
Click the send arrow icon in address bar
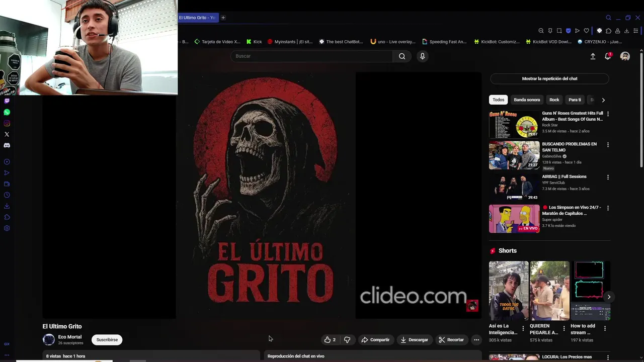[577, 31]
